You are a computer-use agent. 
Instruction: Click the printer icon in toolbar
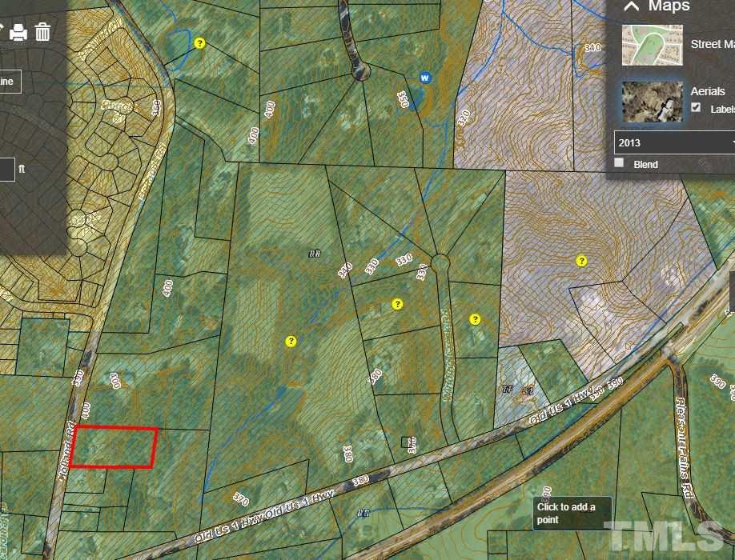click(x=18, y=32)
